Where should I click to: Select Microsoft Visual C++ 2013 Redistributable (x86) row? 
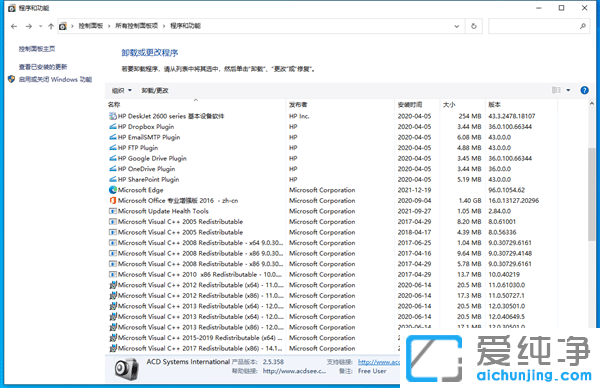coord(331,327)
